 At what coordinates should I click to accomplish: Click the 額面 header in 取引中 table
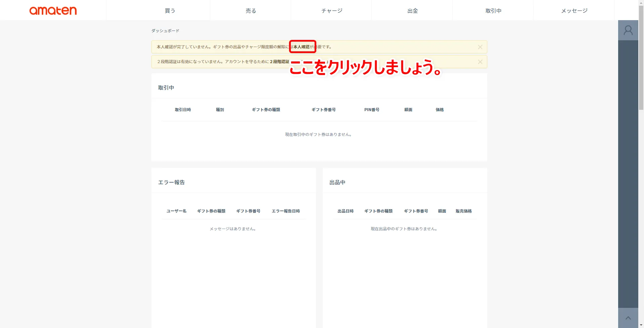tap(408, 110)
